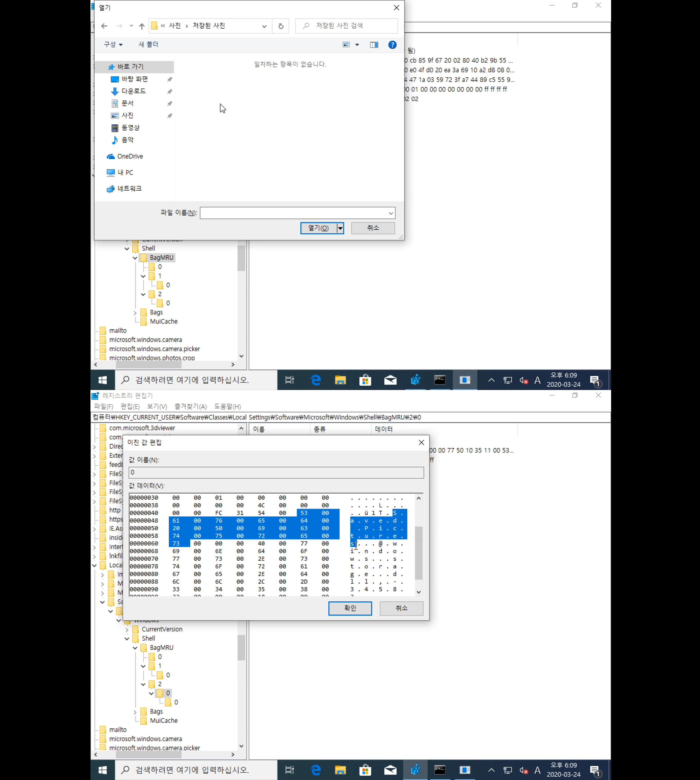
Task: Click the up-folder arrow in Open dialog
Action: (142, 26)
